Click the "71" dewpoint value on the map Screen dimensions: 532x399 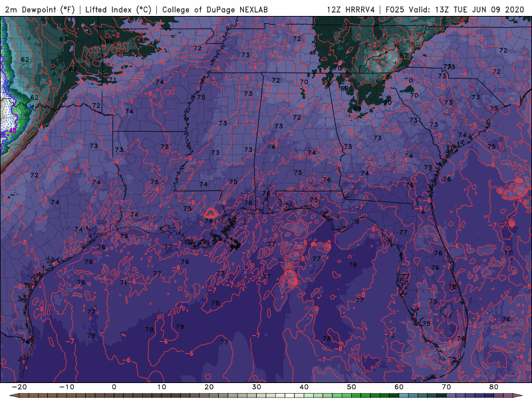tap(112, 80)
